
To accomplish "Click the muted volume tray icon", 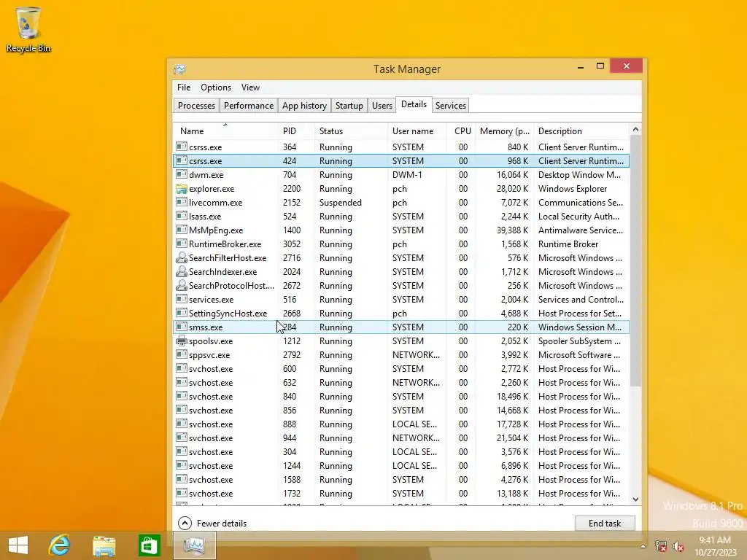I will [x=678, y=546].
